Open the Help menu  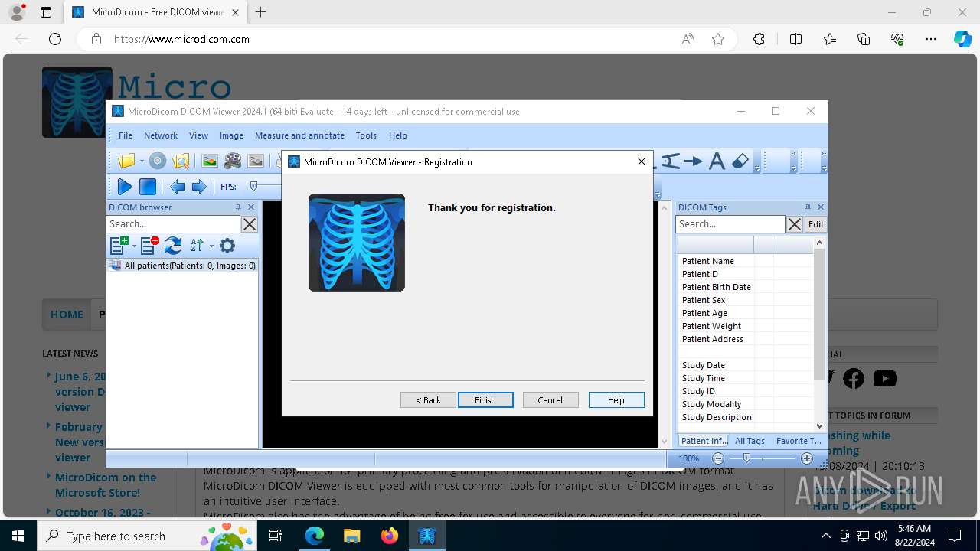pyautogui.click(x=398, y=135)
